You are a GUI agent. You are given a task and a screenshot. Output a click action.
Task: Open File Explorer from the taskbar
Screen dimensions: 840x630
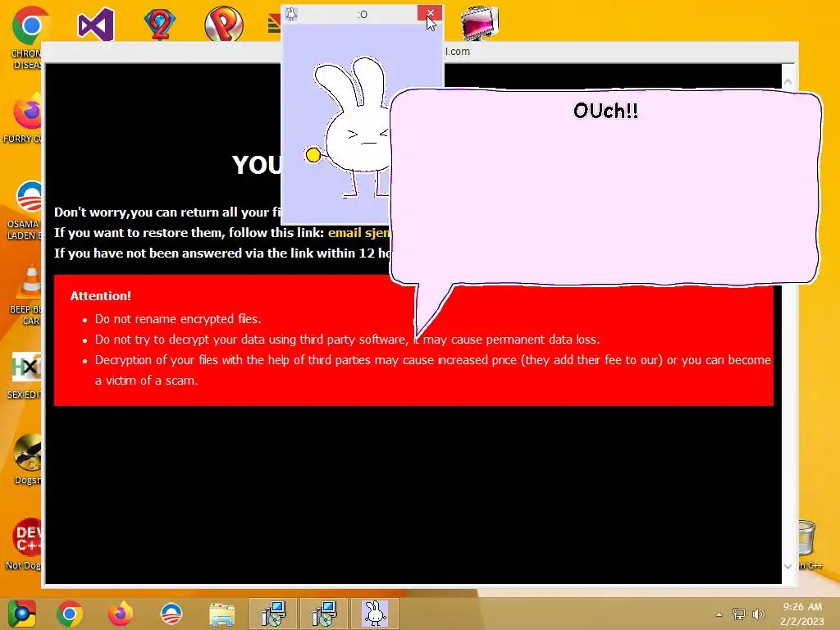(221, 615)
